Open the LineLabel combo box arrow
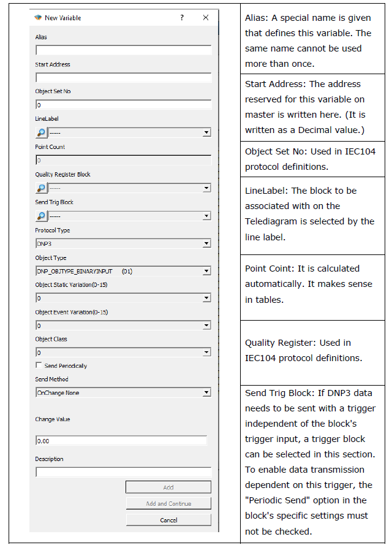The image size is (392, 553). (207, 132)
